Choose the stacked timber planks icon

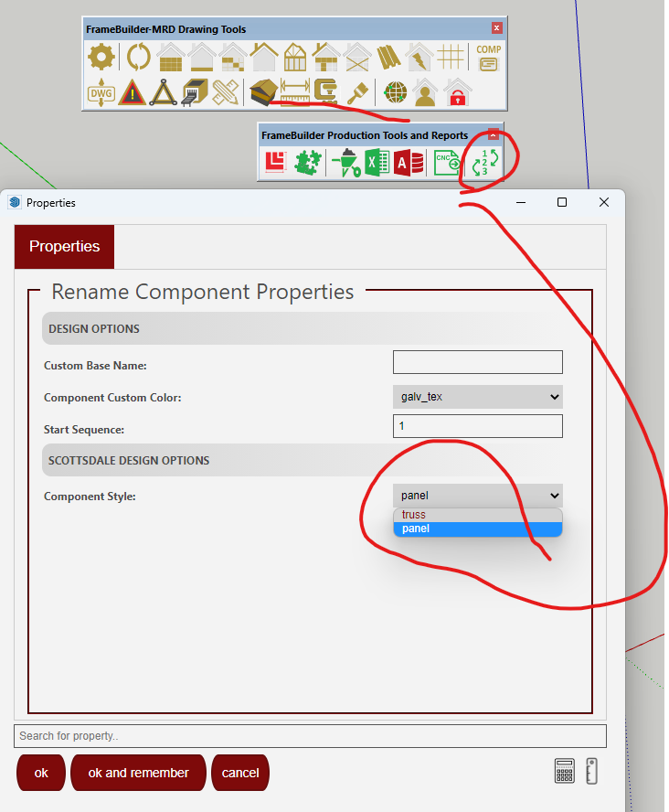click(x=388, y=57)
